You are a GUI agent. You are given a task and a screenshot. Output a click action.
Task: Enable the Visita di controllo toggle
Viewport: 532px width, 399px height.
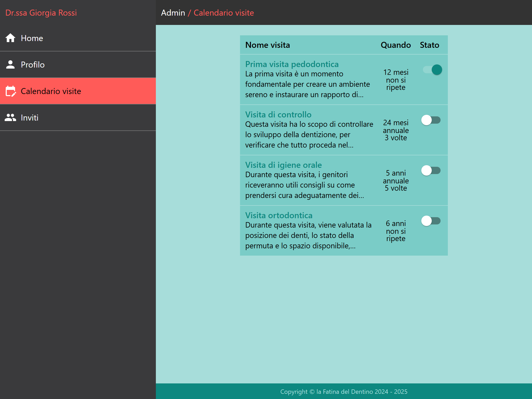click(431, 120)
